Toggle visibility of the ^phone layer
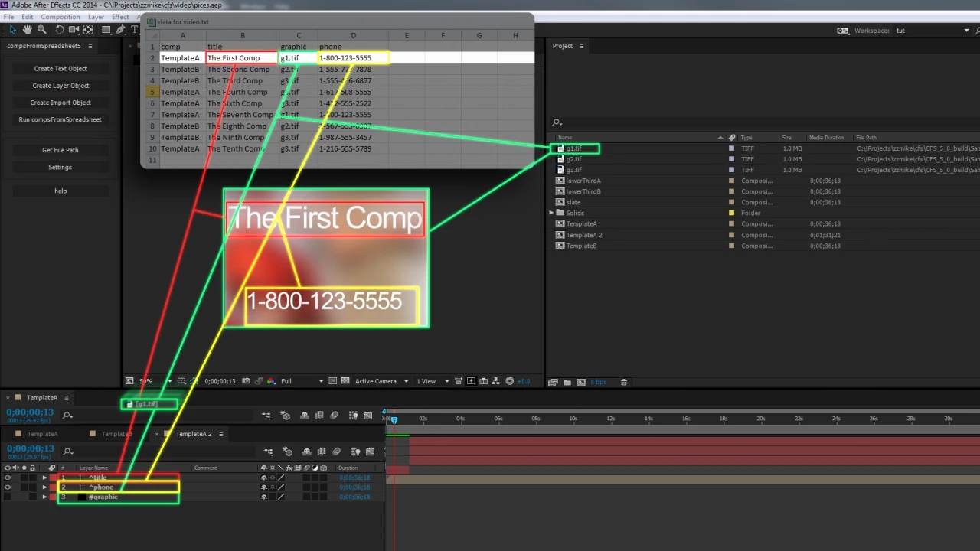Image resolution: width=980 pixels, height=551 pixels. [x=8, y=487]
